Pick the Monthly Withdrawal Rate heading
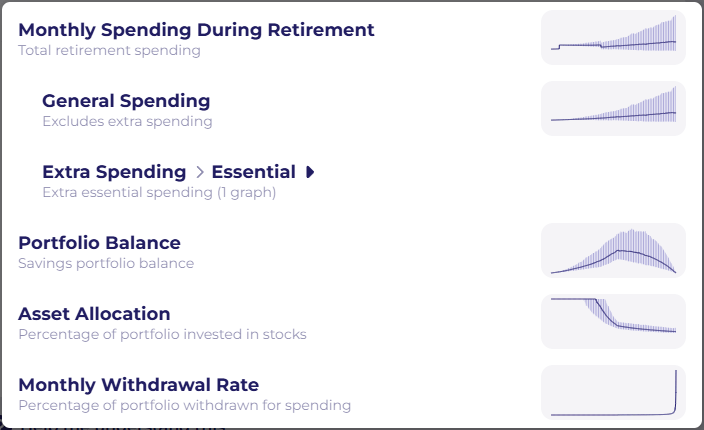704x430 pixels. point(138,385)
